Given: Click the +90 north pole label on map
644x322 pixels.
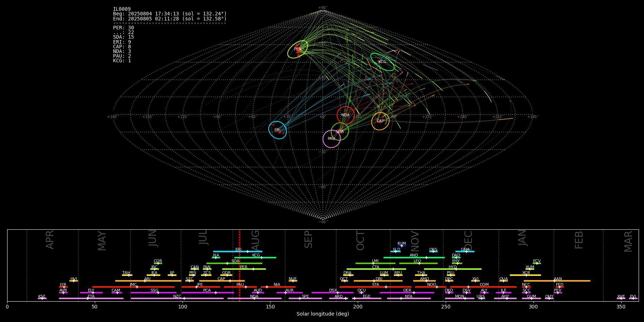Looking at the screenshot, I should click(x=323, y=8).
